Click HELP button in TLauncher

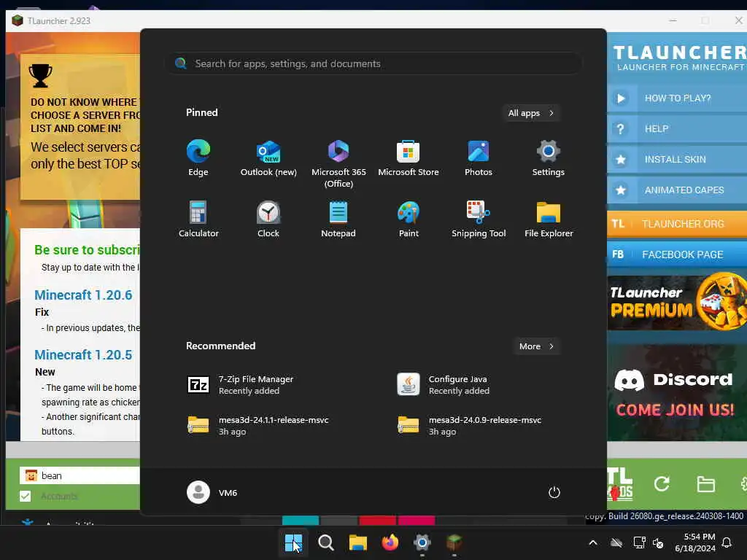(x=677, y=128)
